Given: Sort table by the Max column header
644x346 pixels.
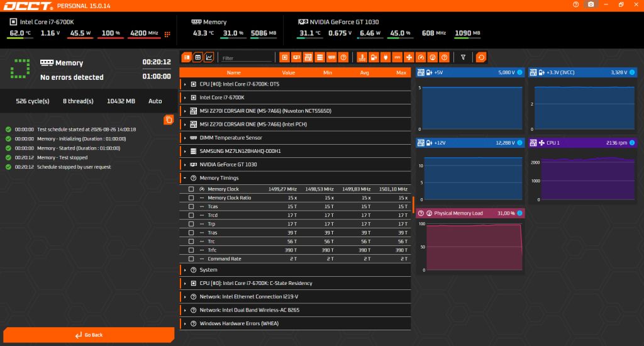Looking at the screenshot, I should coord(401,73).
